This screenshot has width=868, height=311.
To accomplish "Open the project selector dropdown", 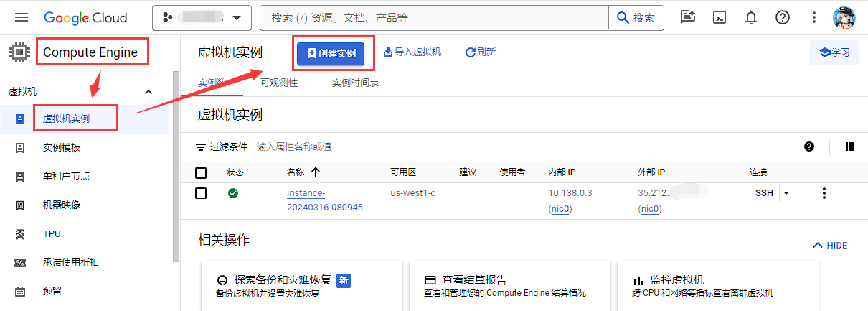I will tap(202, 17).
